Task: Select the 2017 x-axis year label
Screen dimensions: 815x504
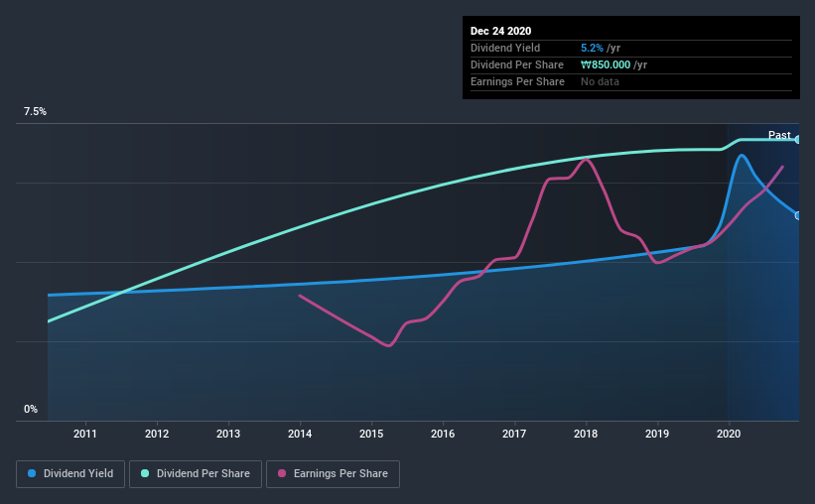Action: point(514,434)
